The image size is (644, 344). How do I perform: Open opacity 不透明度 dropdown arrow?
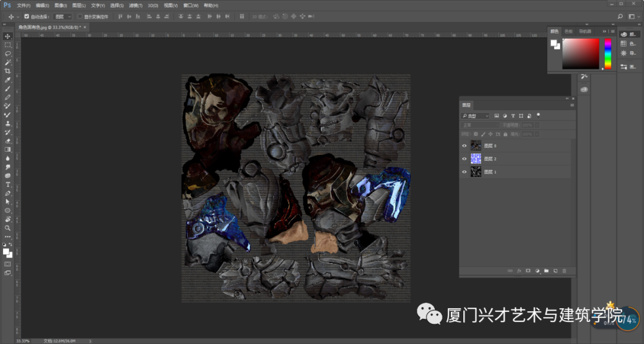click(537, 125)
